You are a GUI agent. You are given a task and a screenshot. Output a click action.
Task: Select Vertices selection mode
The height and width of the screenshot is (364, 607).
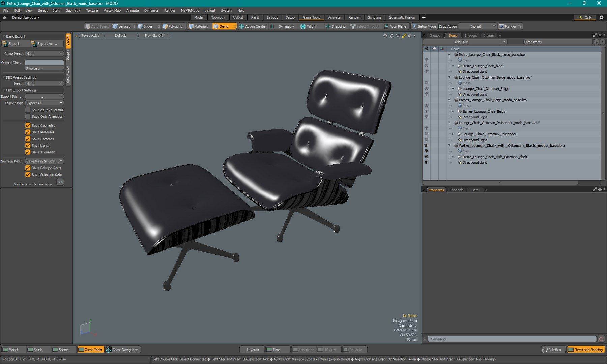(x=121, y=26)
